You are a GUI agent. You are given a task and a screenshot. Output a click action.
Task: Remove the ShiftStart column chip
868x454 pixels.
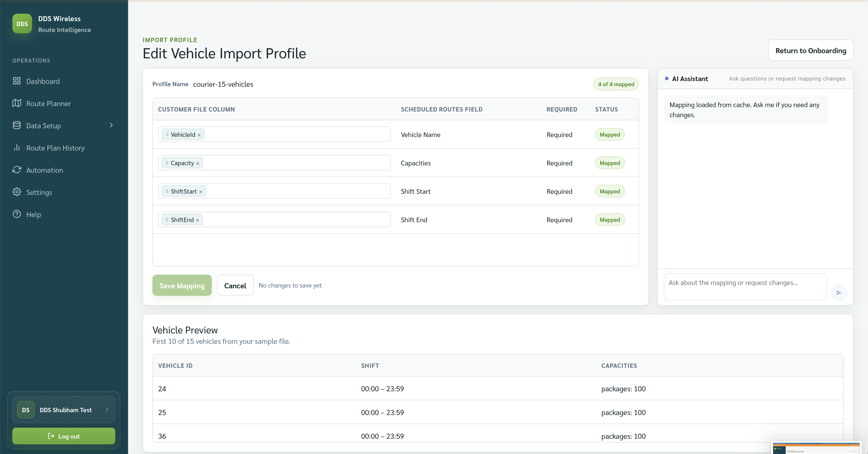(200, 192)
